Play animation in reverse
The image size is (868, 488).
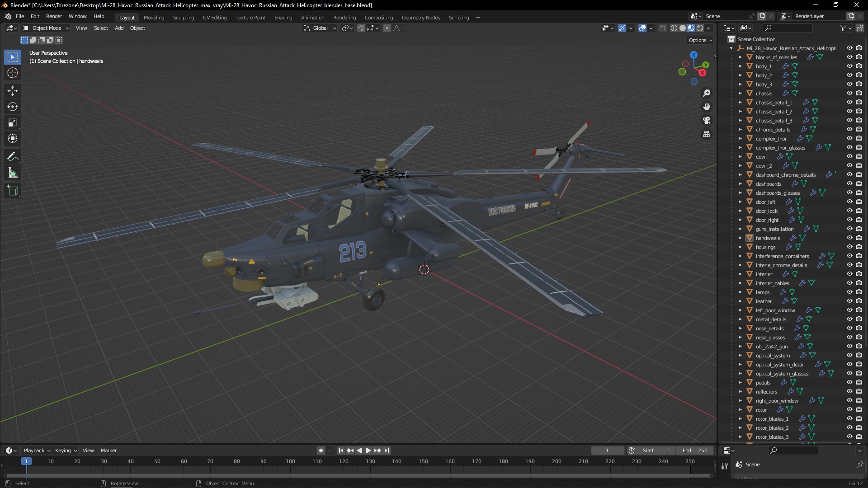pyautogui.click(x=359, y=450)
